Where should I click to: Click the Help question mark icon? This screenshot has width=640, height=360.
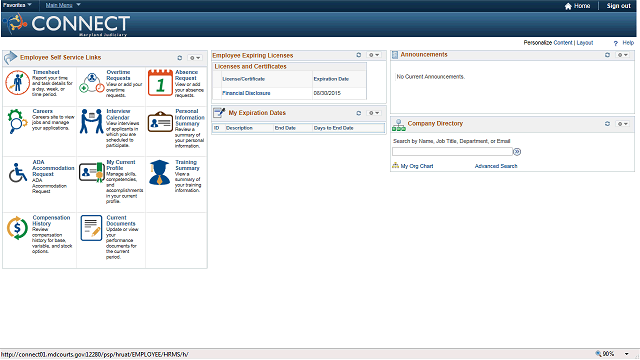(616, 43)
